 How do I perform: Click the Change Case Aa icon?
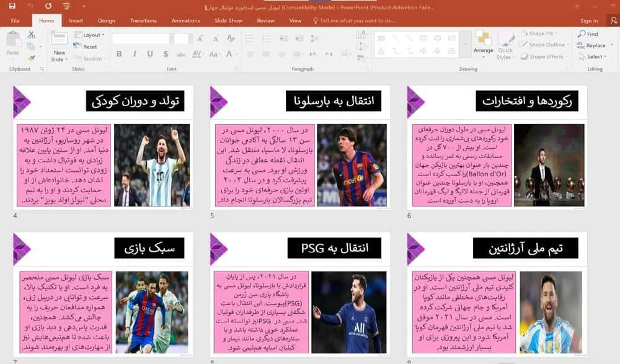(213, 54)
